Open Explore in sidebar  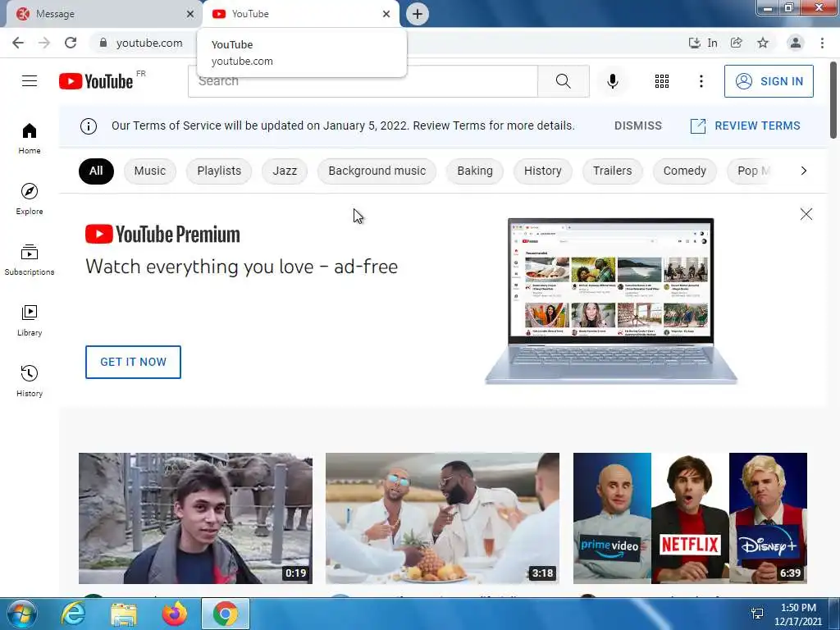tap(30, 199)
